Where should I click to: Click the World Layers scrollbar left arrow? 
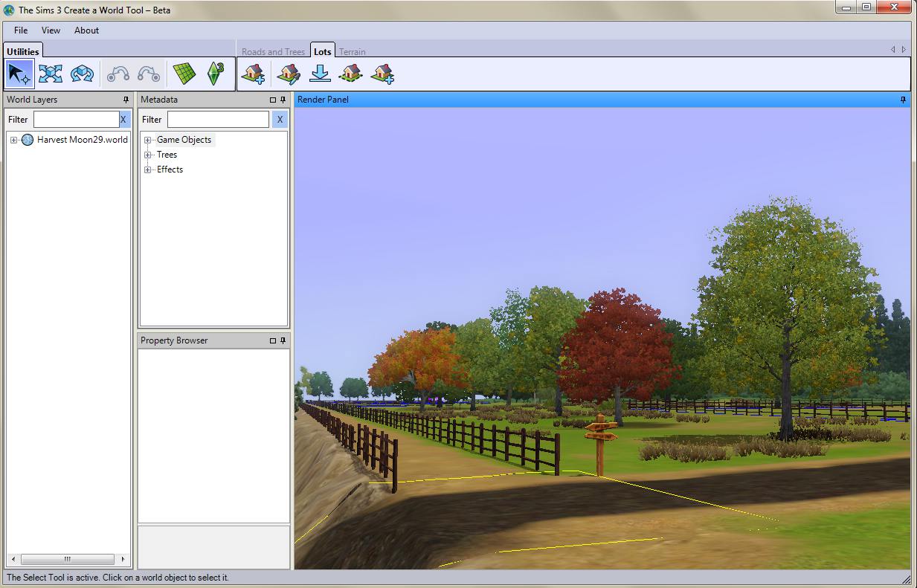pos(13,559)
